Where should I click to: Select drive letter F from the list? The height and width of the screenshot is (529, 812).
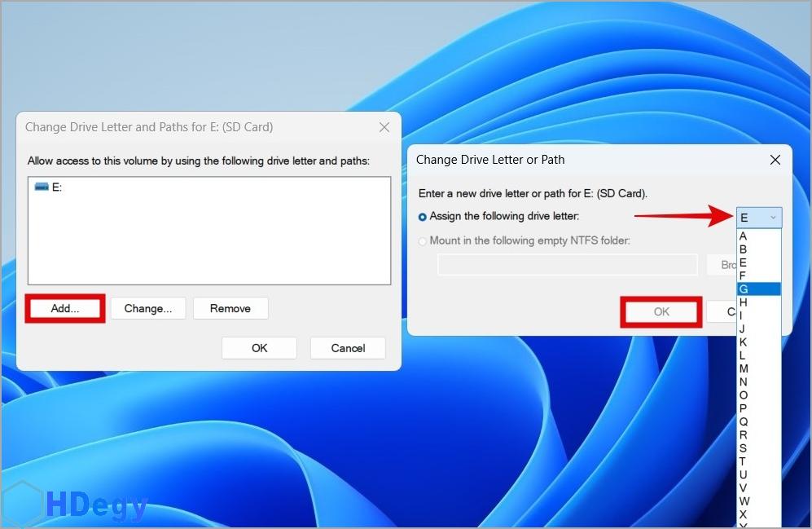pyautogui.click(x=744, y=276)
